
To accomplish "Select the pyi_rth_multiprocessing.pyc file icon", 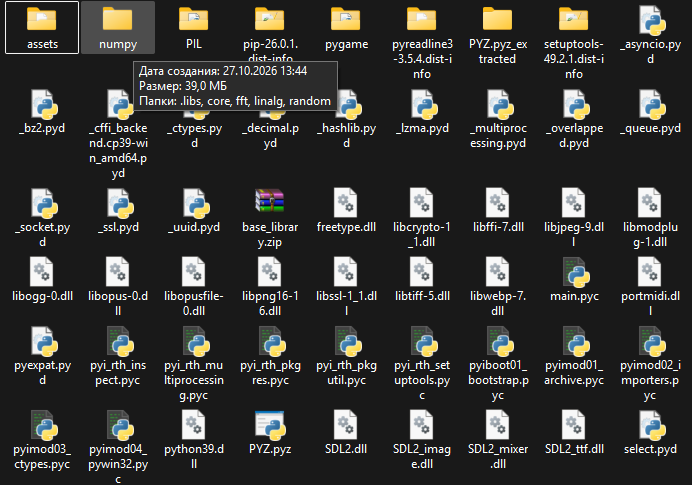I will [x=196, y=341].
